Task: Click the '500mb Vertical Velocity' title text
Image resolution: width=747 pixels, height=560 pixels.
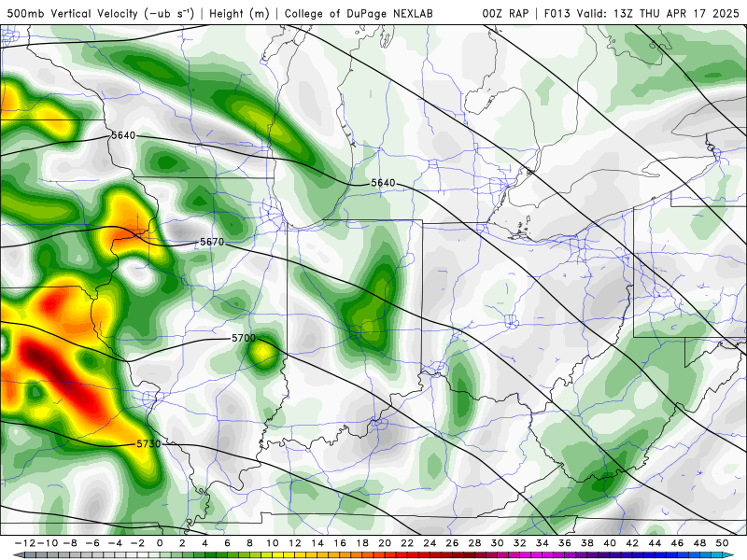Action: (73, 14)
